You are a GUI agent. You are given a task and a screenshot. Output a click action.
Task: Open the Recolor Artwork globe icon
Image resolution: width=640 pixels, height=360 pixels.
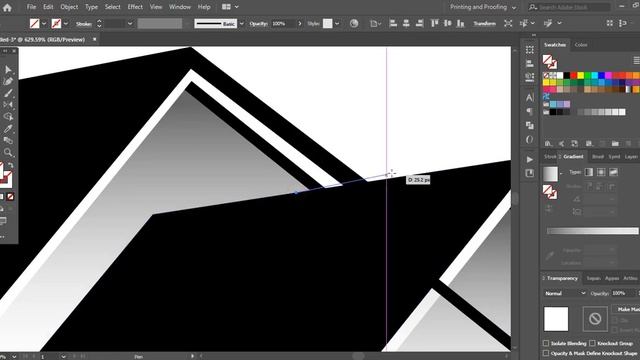354,24
